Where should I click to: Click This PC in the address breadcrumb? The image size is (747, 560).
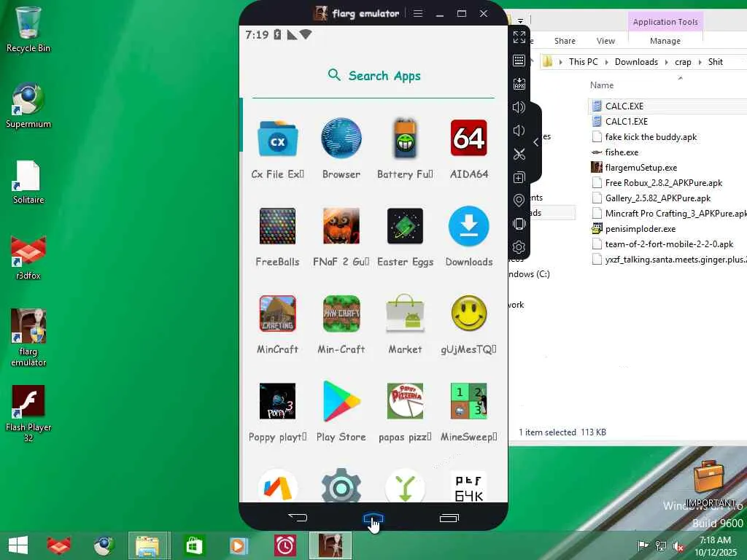583,62
